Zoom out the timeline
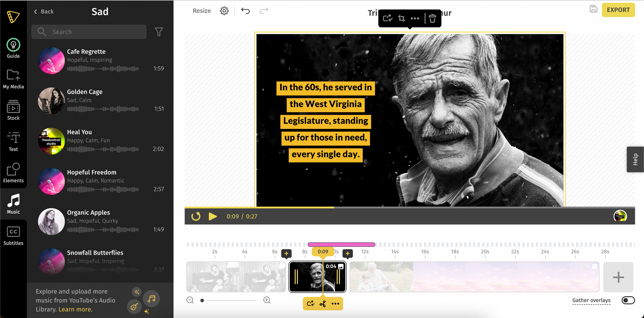 190,300
